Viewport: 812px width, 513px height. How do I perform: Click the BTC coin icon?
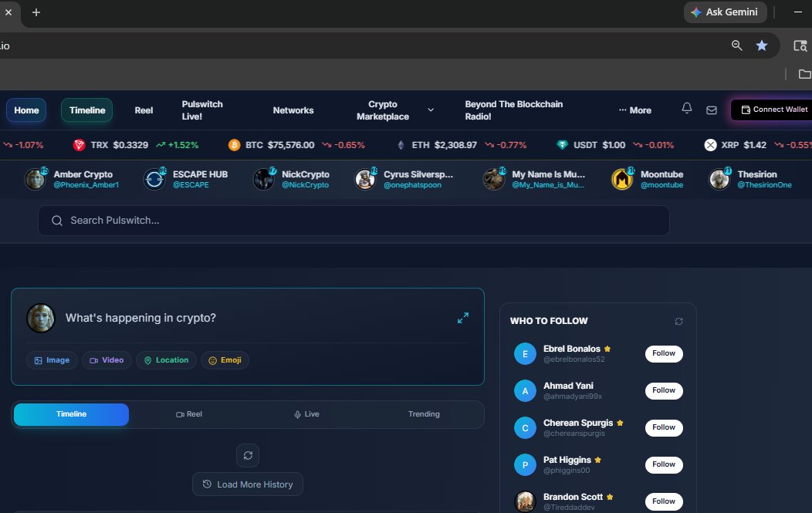(x=234, y=145)
